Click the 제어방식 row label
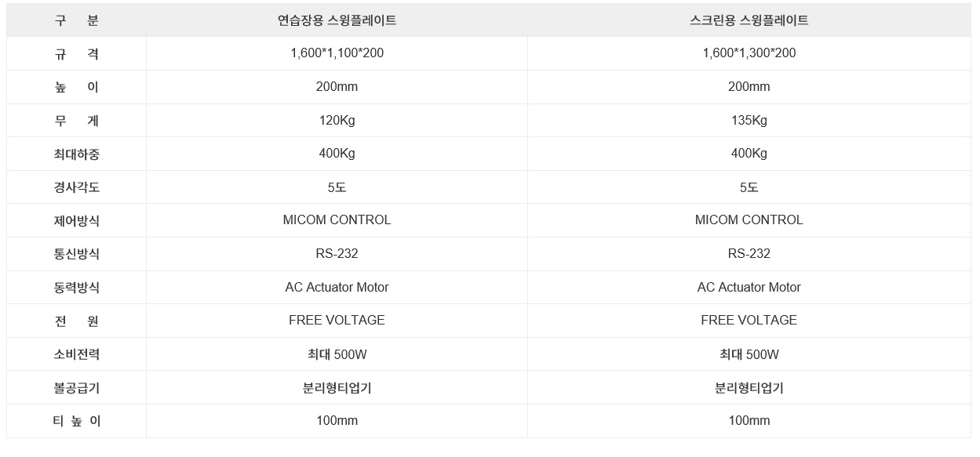980x457 pixels. tap(76, 221)
